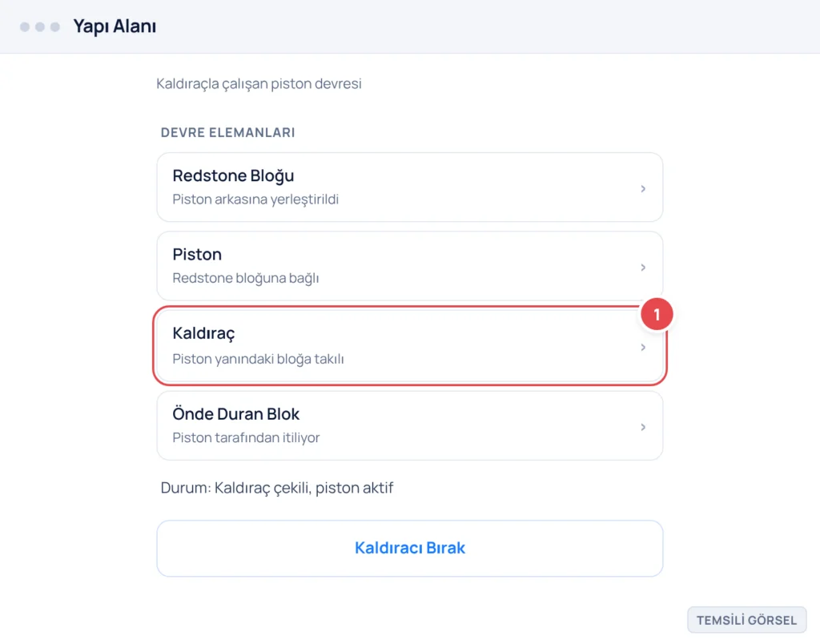Screen dimensions: 820x644
Task: Click the chevron on the Piston row
Action: (643, 268)
